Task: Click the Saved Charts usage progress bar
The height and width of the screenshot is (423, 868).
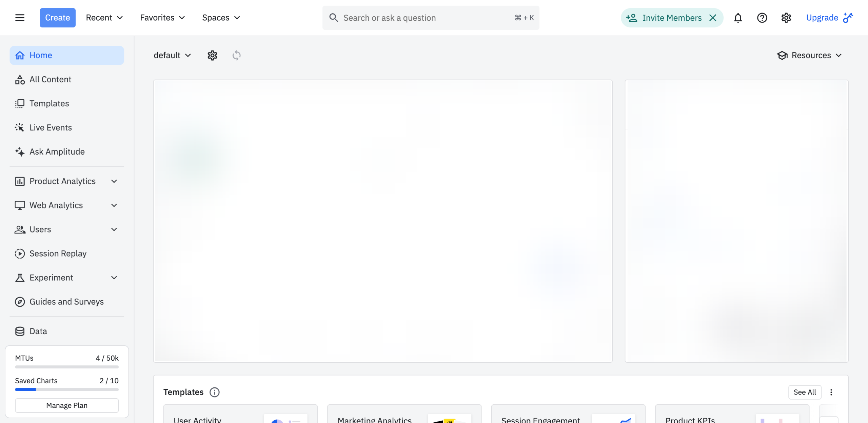Action: click(x=67, y=390)
